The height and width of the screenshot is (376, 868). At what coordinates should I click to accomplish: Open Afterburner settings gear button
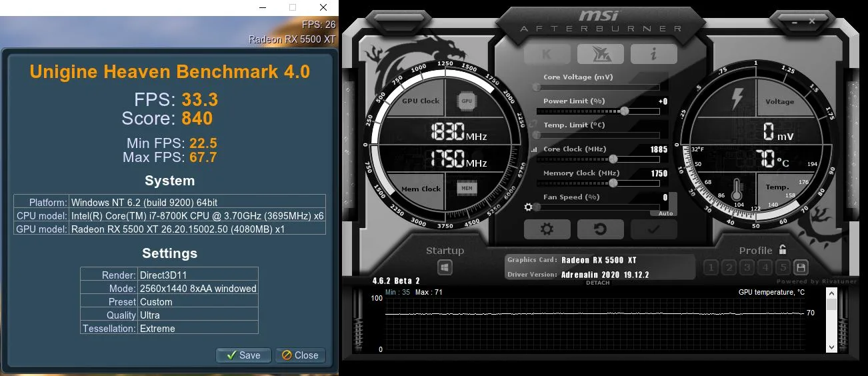(547, 229)
